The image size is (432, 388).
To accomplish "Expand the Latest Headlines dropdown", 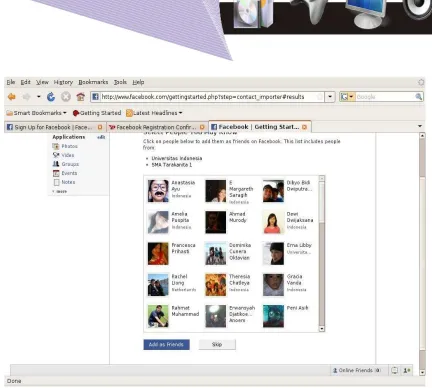I will [x=154, y=113].
